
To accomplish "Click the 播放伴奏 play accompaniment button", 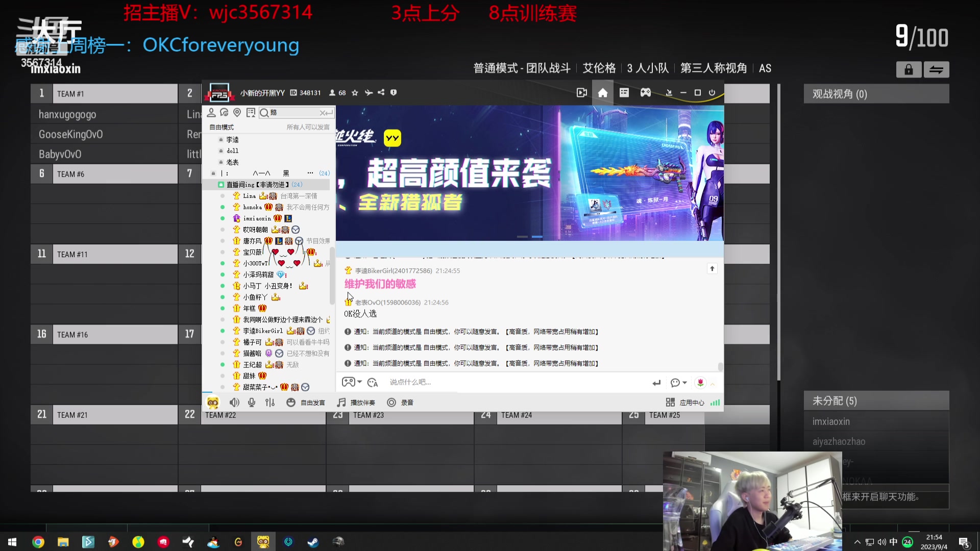I will click(x=356, y=403).
